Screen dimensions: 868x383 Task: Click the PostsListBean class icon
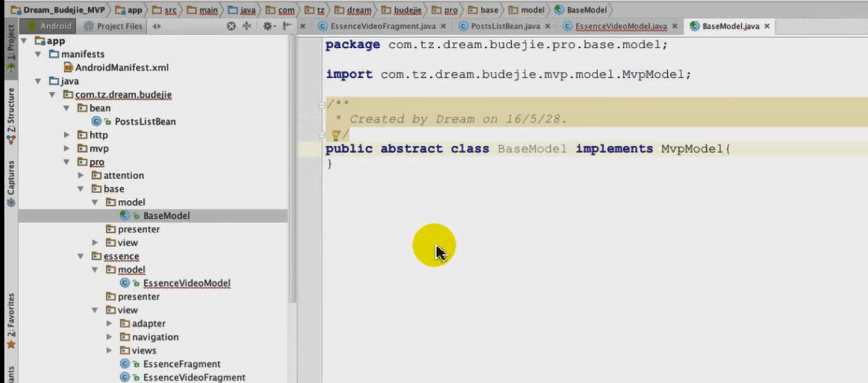tap(97, 122)
